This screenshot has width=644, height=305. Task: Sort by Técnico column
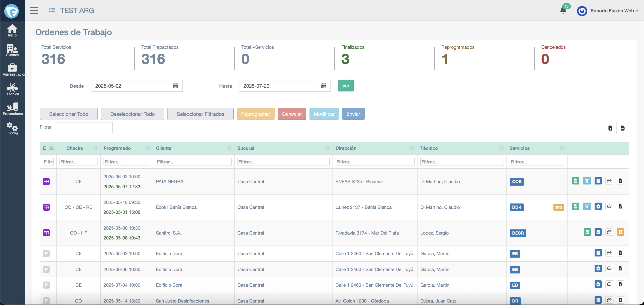(462, 148)
